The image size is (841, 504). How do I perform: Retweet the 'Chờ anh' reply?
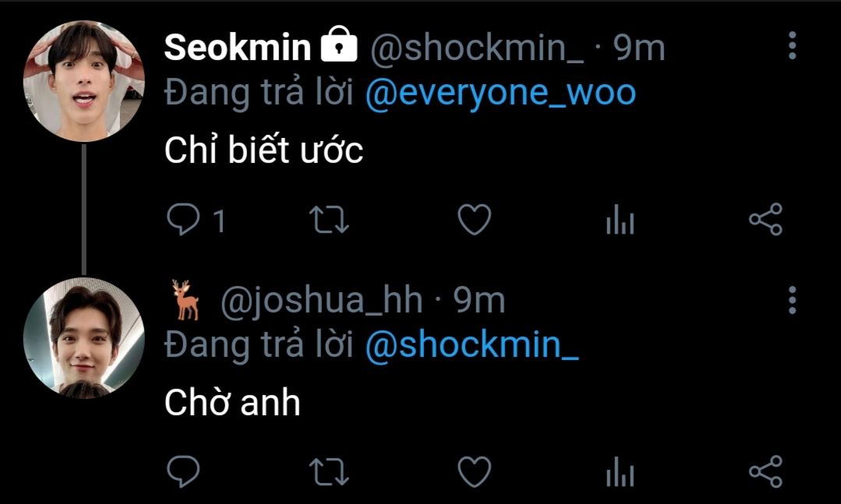[x=330, y=472]
